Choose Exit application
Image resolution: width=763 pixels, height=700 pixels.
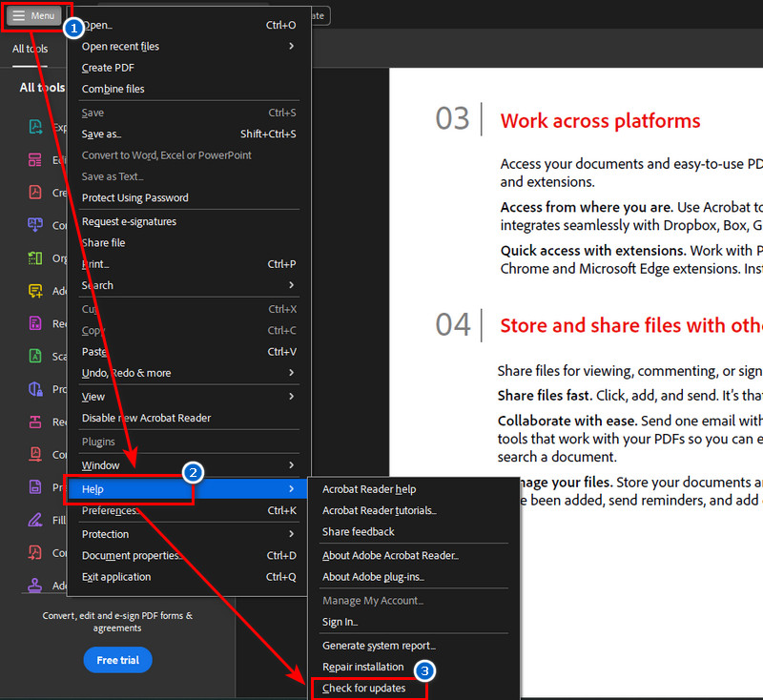(189, 577)
